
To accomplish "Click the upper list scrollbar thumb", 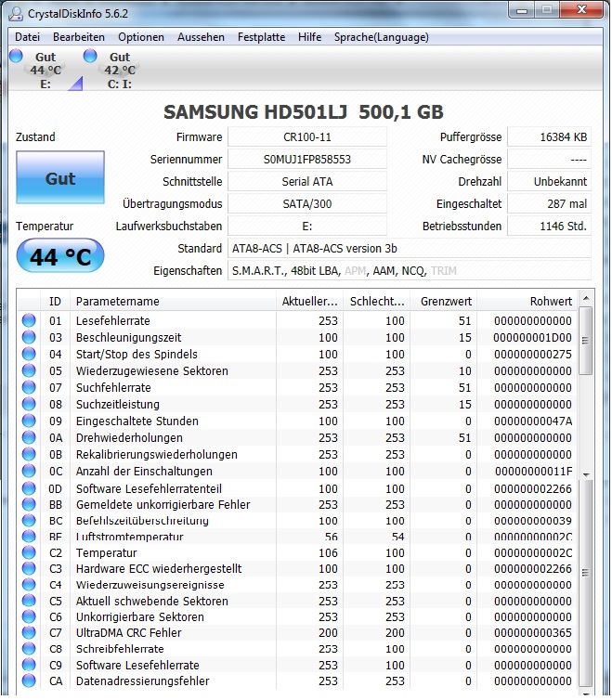I will (x=586, y=341).
